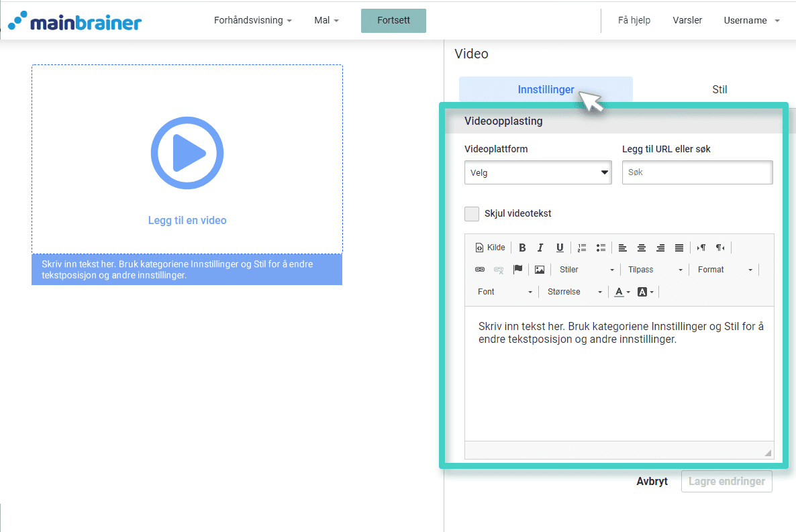
Task: Switch to the Kilde source view
Action: [x=489, y=248]
